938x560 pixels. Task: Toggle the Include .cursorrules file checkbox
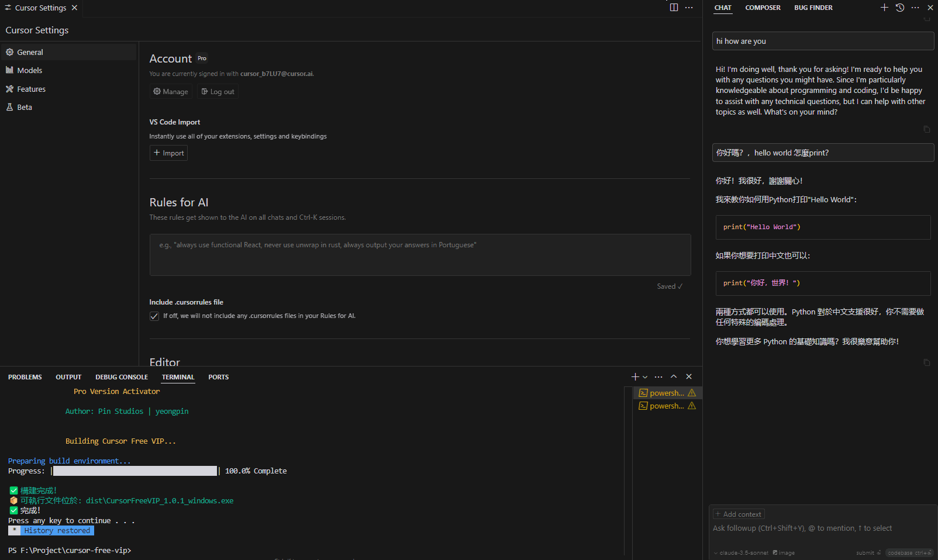tap(154, 316)
